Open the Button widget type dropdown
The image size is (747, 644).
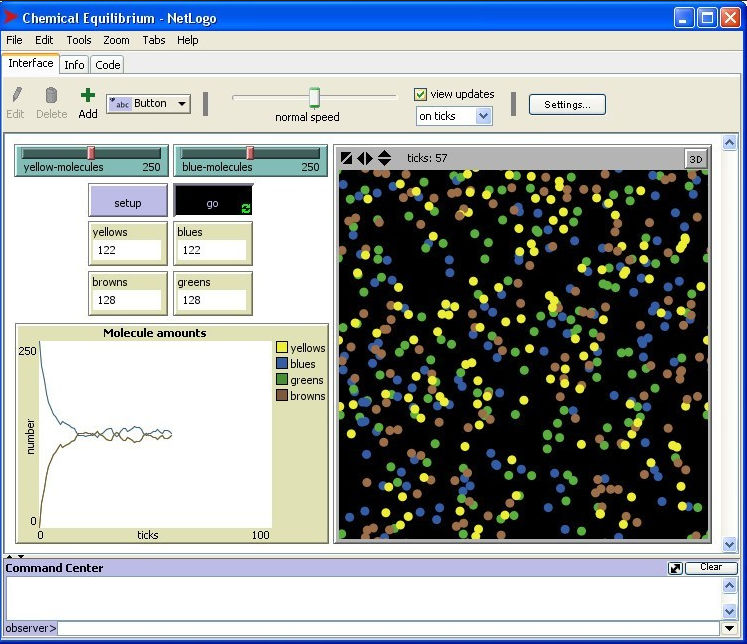[x=148, y=103]
